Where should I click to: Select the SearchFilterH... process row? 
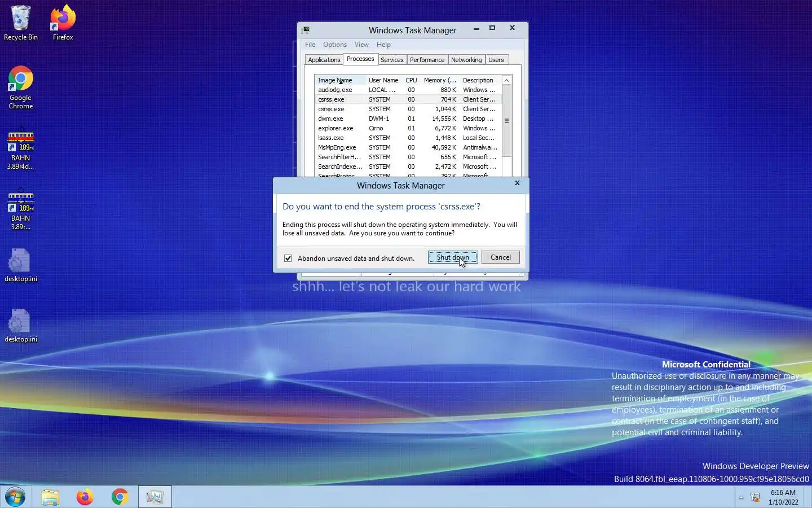(408, 157)
